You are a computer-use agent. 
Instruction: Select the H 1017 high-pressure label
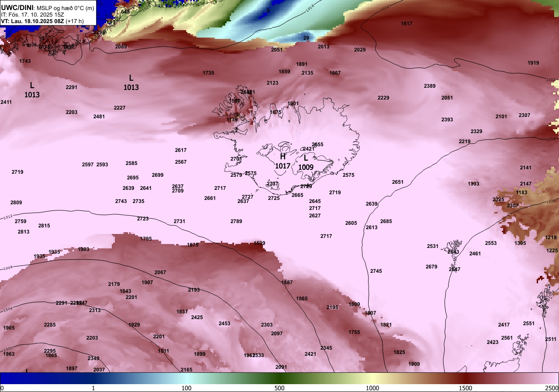[x=283, y=161]
